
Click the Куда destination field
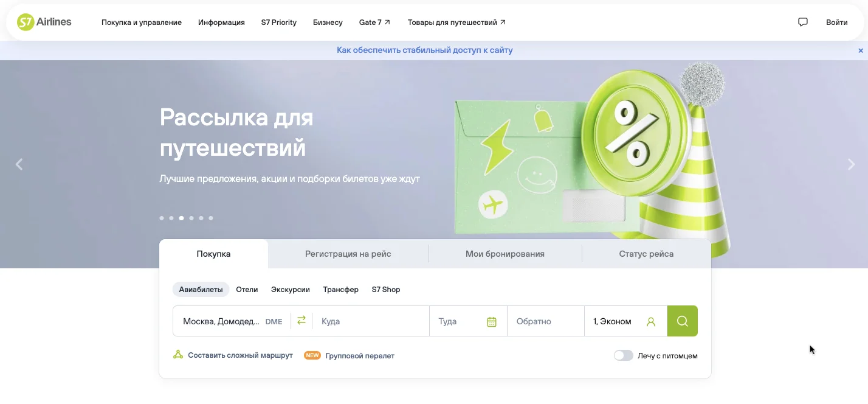coord(371,321)
